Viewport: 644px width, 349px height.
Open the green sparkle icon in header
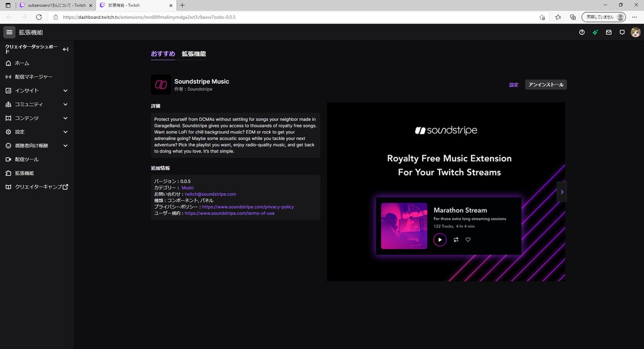pyautogui.click(x=595, y=32)
